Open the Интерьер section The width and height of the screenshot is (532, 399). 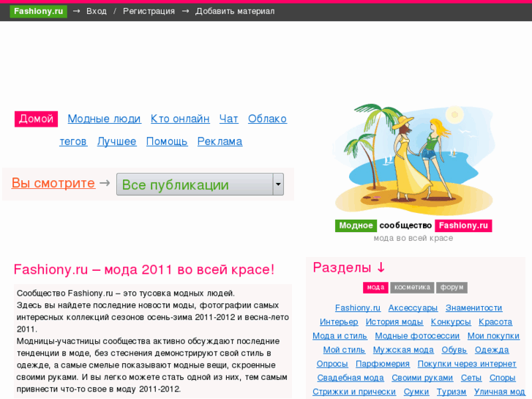339,321
